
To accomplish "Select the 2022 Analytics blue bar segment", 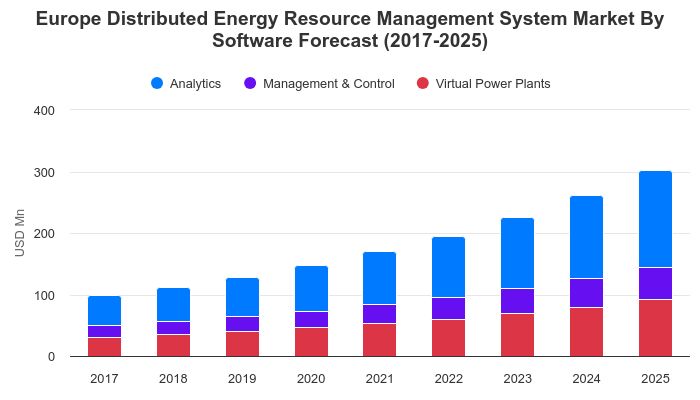I will point(449,267).
